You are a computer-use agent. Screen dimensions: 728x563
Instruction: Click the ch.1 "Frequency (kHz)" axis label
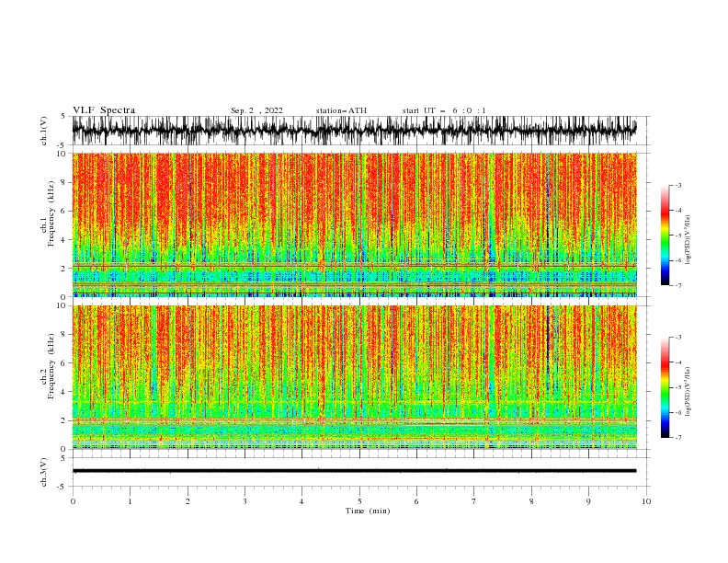(x=51, y=213)
